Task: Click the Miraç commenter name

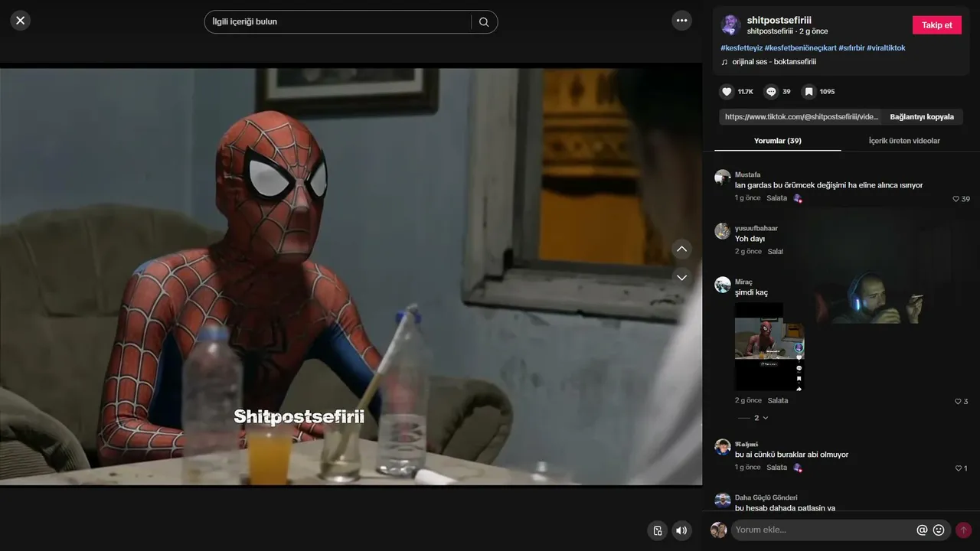Action: (x=743, y=282)
